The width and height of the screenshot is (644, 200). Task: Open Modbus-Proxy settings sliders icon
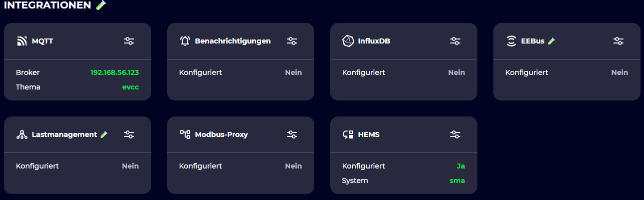pyautogui.click(x=292, y=134)
